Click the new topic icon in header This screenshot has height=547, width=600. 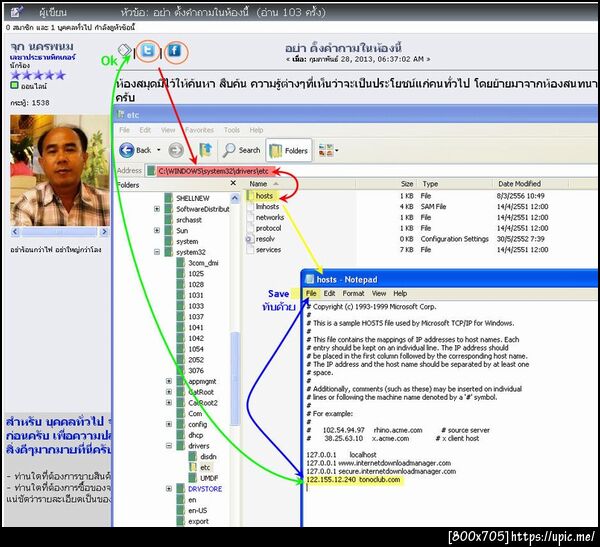coord(16,12)
